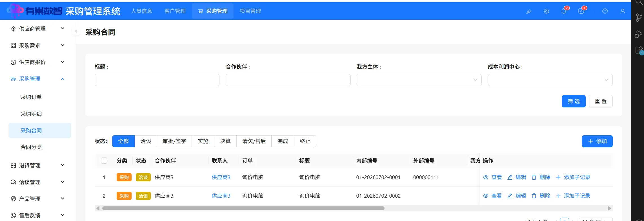Select the 完成 status filter
Screen dimensions: 644x221
[x=283, y=141]
